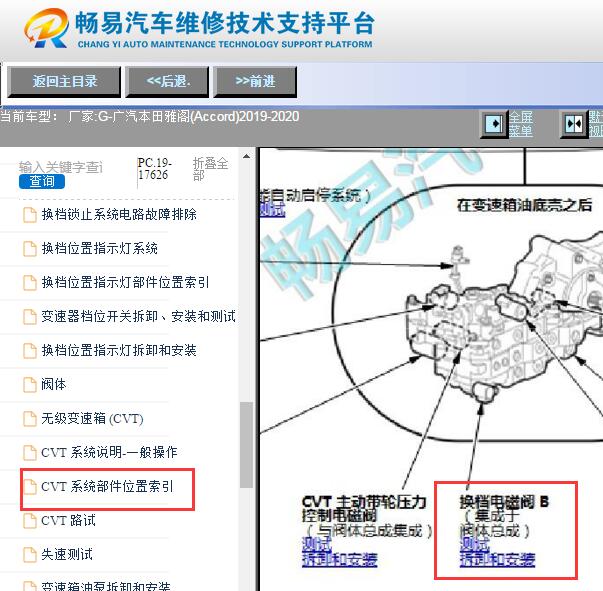Click 拆卸和安装 link under 换档电磁阀 B
Image resolution: width=603 pixels, height=591 pixels.
coord(497,559)
